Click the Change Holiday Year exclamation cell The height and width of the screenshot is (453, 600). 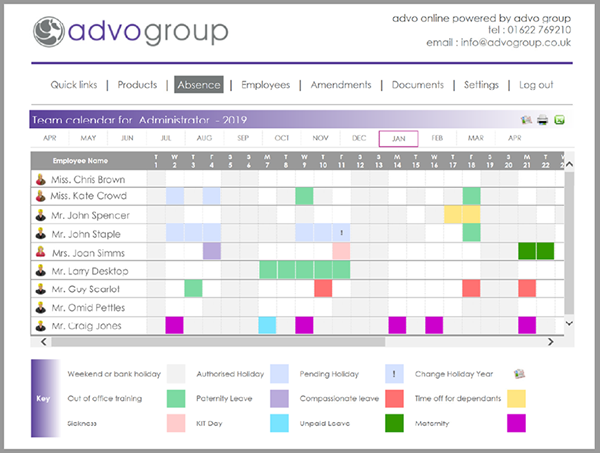(342, 233)
